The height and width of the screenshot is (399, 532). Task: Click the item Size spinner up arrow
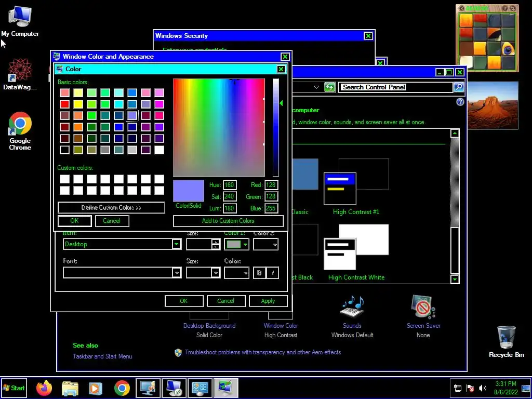tap(216, 242)
